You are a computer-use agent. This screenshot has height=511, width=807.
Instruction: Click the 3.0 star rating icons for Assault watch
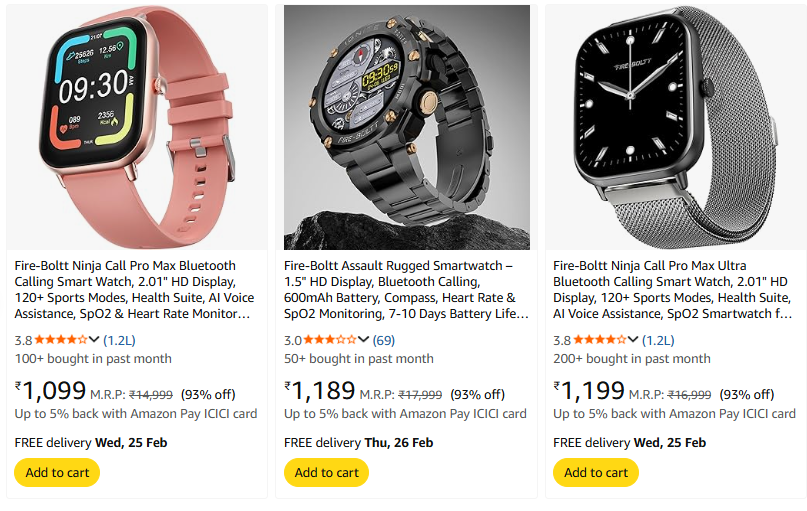click(330, 339)
